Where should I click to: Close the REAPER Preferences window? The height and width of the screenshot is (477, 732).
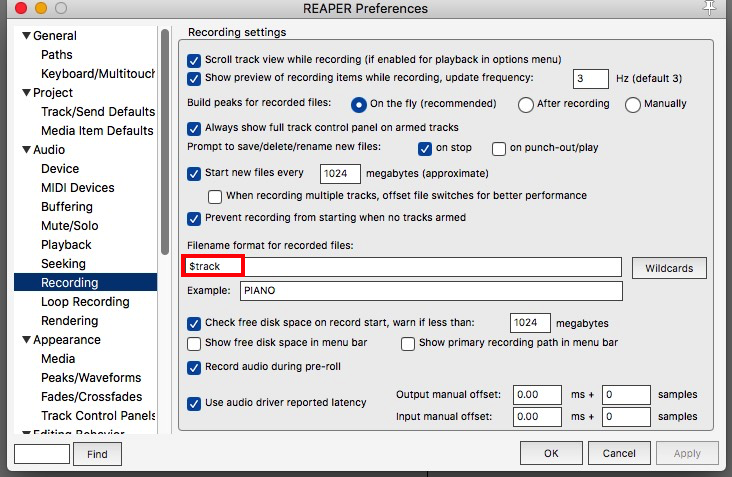pyautogui.click(x=21, y=8)
